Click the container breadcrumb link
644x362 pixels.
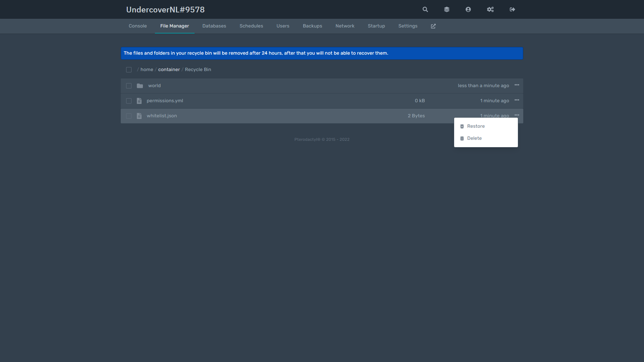click(169, 70)
